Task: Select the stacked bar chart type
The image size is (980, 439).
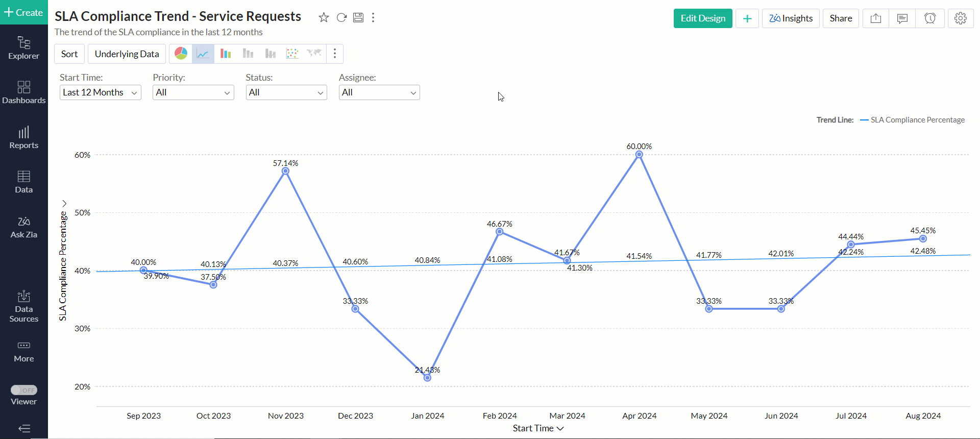Action: coord(248,54)
